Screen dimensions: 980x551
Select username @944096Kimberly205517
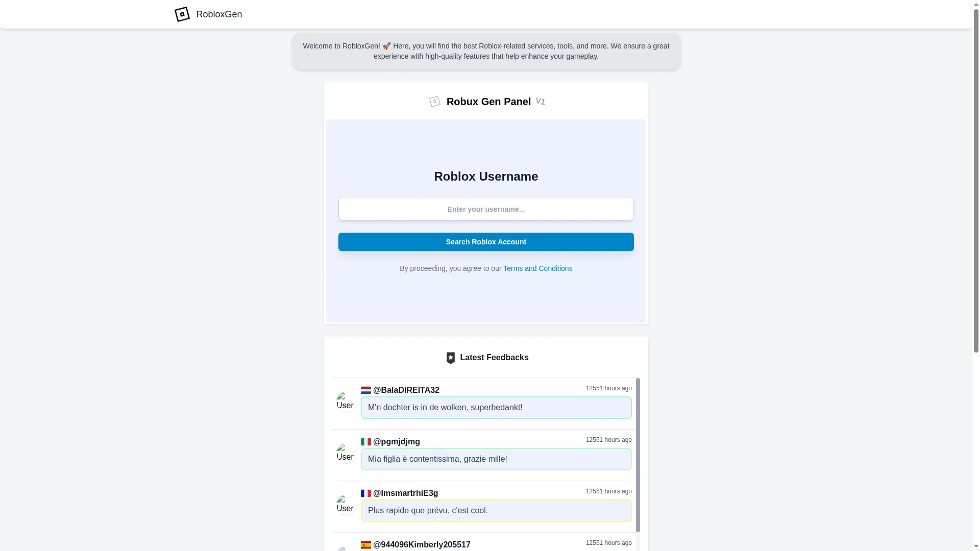[422, 545]
